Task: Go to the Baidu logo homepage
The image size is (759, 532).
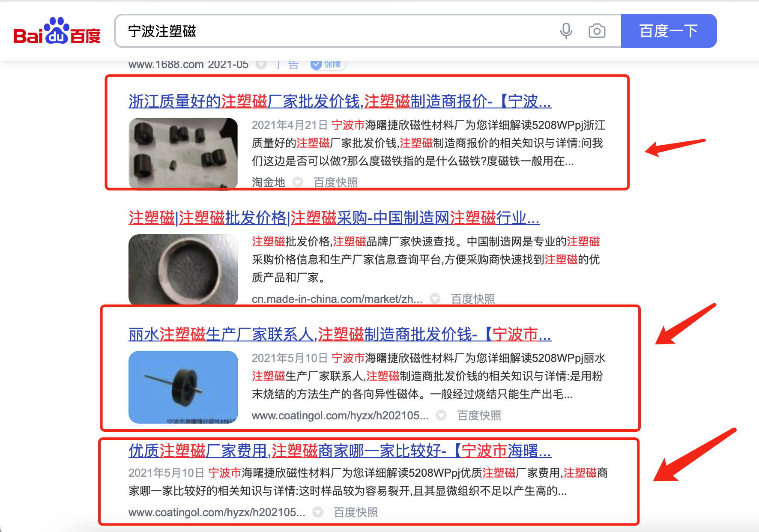Action: click(x=57, y=31)
